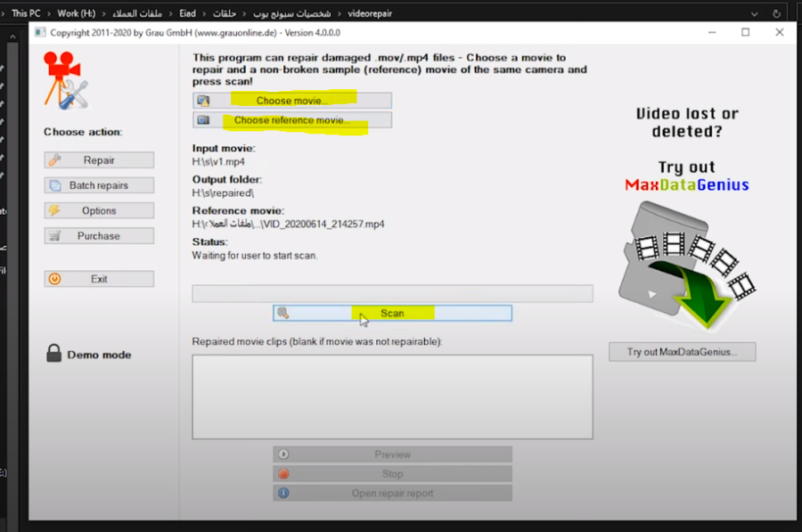Image resolution: width=802 pixels, height=532 pixels.
Task: Click the scan progress bar
Action: coord(392,293)
